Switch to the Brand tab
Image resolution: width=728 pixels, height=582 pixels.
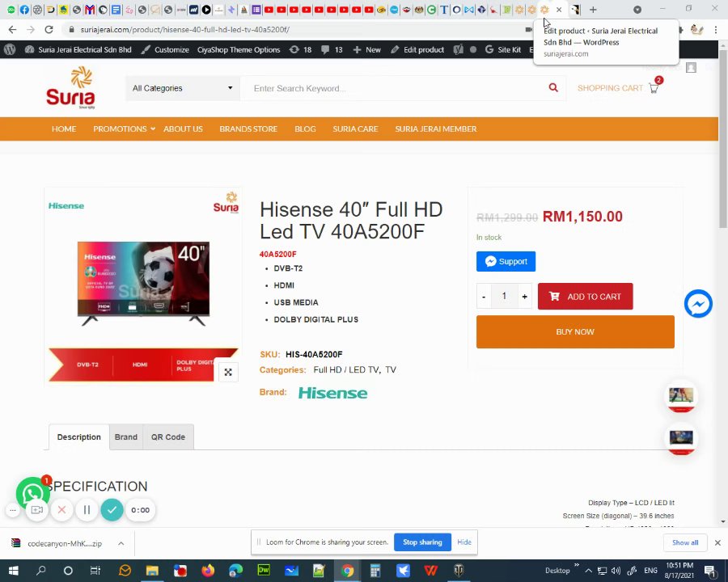[x=126, y=437]
